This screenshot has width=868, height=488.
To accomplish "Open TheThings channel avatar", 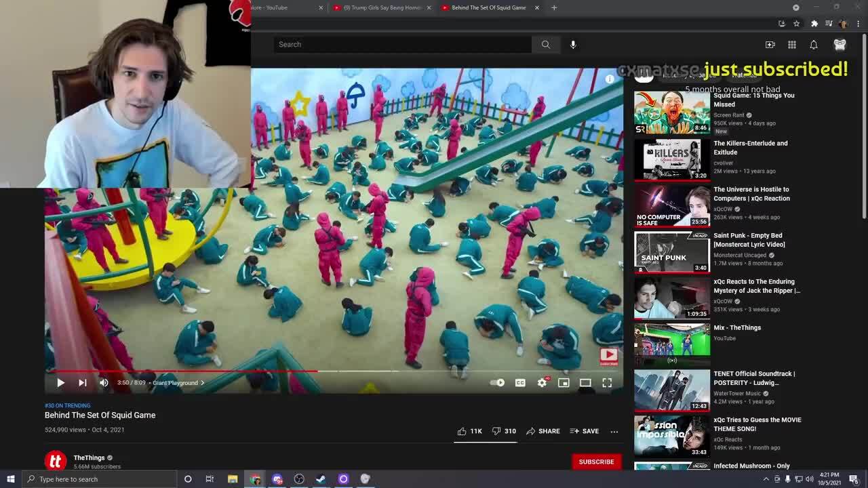I will 56,461.
